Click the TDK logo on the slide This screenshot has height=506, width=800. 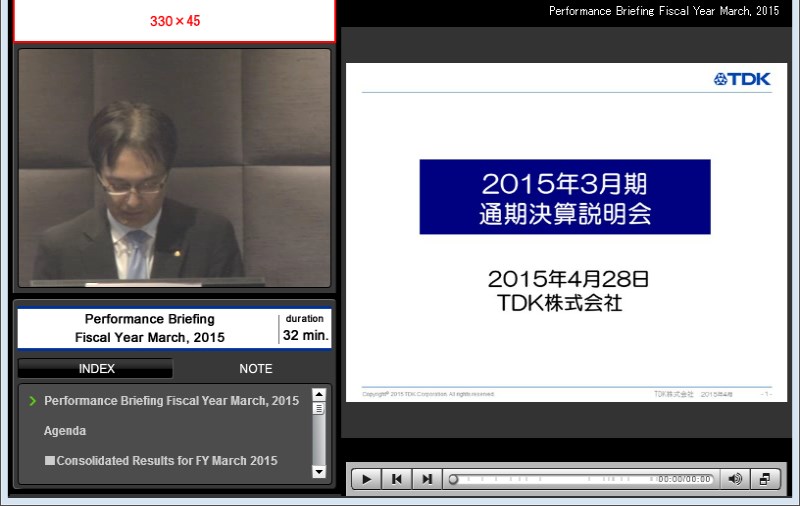click(x=742, y=79)
